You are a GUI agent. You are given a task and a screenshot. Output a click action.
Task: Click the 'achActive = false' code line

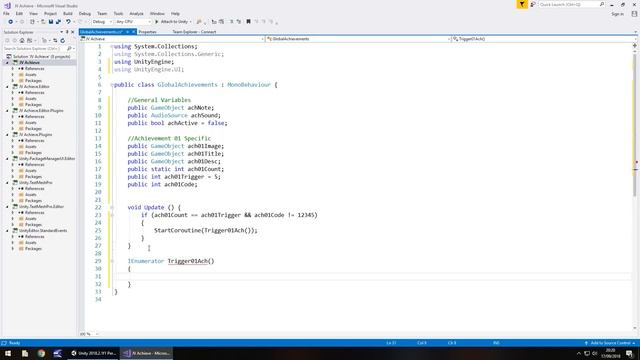pyautogui.click(x=177, y=123)
